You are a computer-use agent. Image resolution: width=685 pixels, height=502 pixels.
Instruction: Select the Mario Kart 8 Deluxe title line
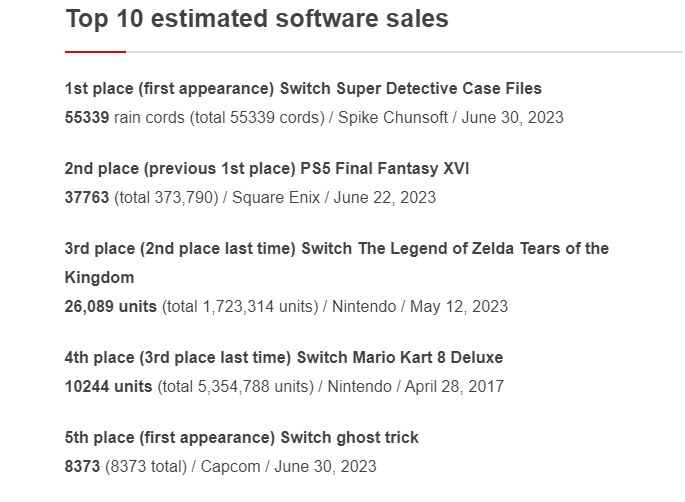point(283,357)
